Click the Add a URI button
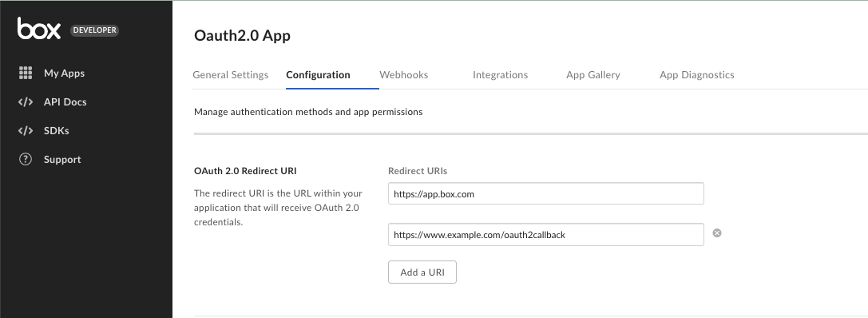The width and height of the screenshot is (868, 318). tap(422, 272)
